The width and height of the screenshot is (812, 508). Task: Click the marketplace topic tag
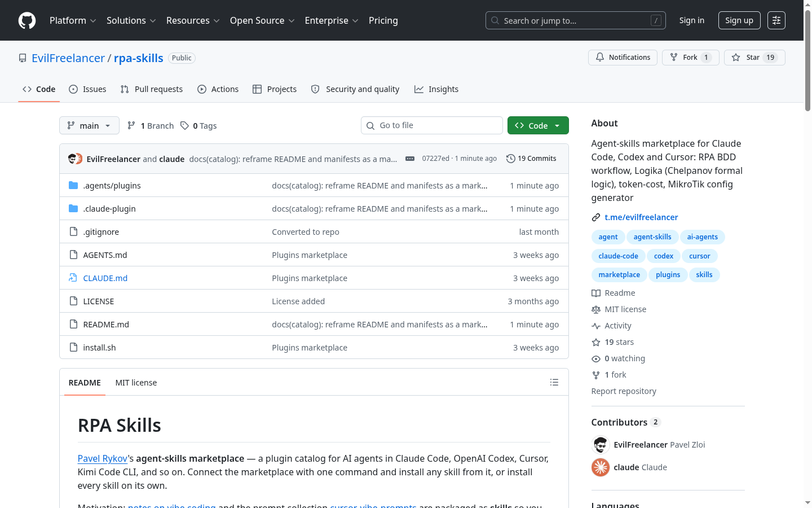[619, 275]
